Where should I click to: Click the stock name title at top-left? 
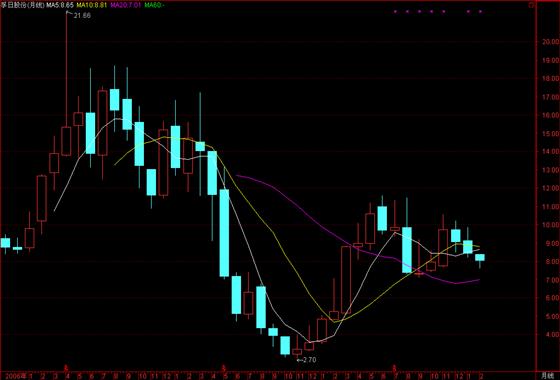point(22,5)
